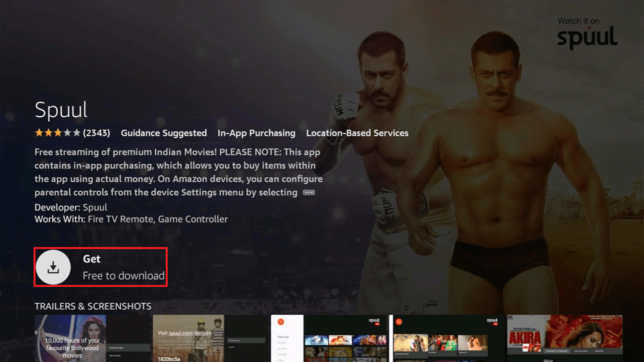Click the "Developer: Spuul" line
The width and height of the screenshot is (644, 362).
pyautogui.click(x=71, y=207)
